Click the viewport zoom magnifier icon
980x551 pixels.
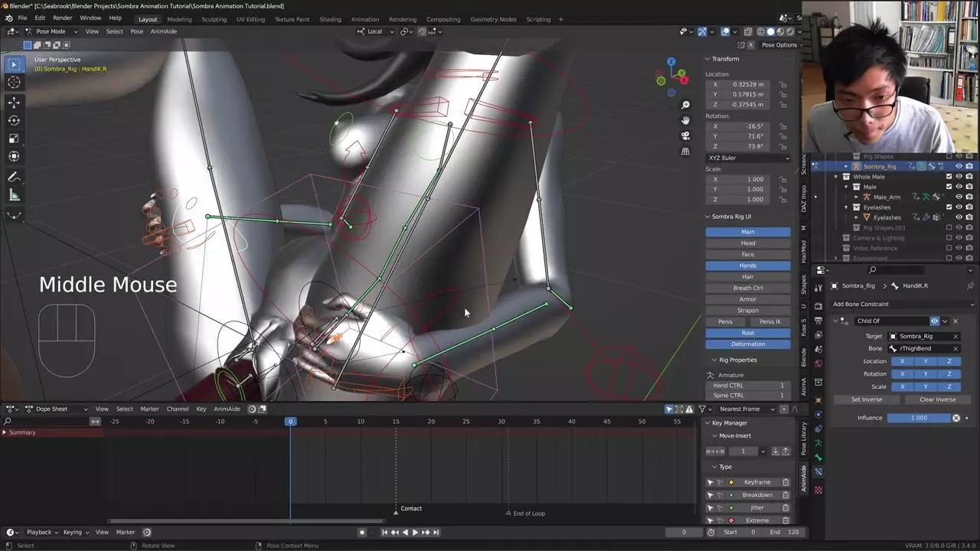point(685,105)
